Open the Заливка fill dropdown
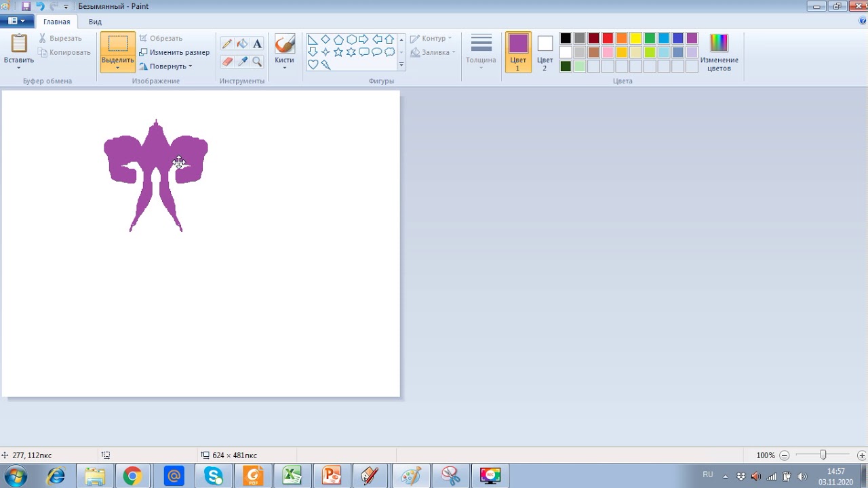The height and width of the screenshot is (488, 868). [433, 52]
